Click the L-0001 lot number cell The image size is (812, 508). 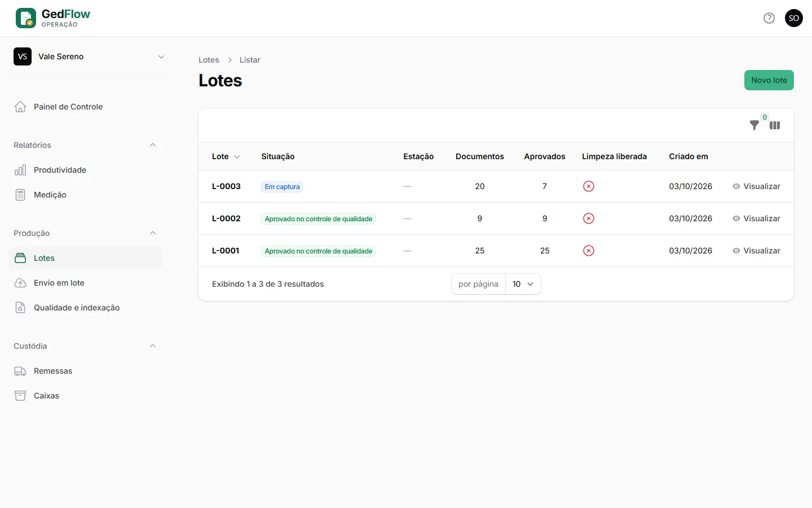point(226,251)
